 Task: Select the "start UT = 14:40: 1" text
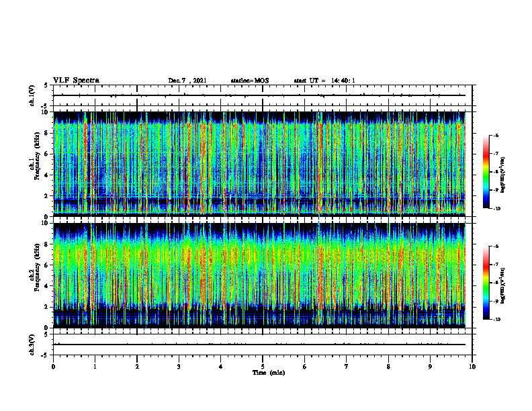click(x=324, y=81)
